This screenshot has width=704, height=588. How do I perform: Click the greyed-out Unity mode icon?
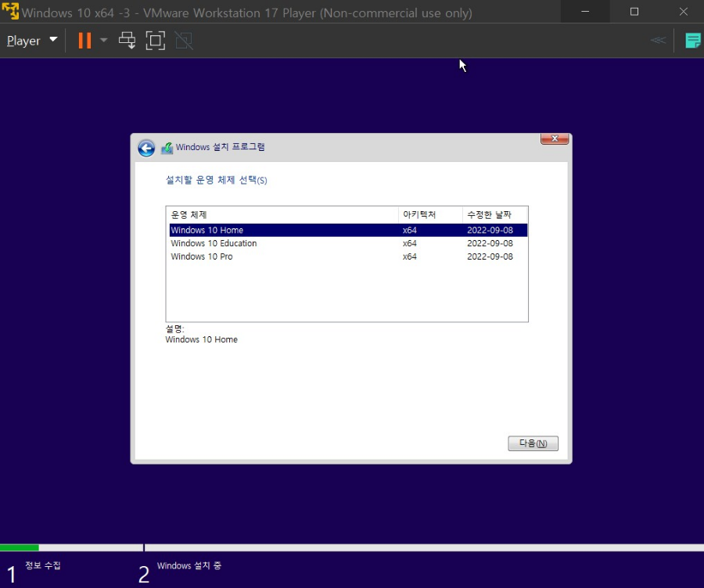point(184,41)
